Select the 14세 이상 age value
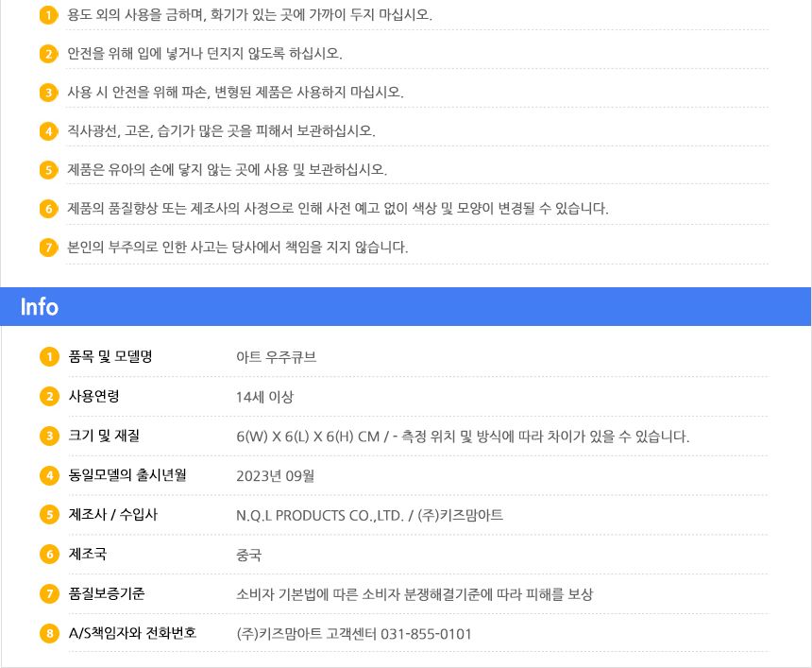The image size is (812, 668). [x=265, y=396]
